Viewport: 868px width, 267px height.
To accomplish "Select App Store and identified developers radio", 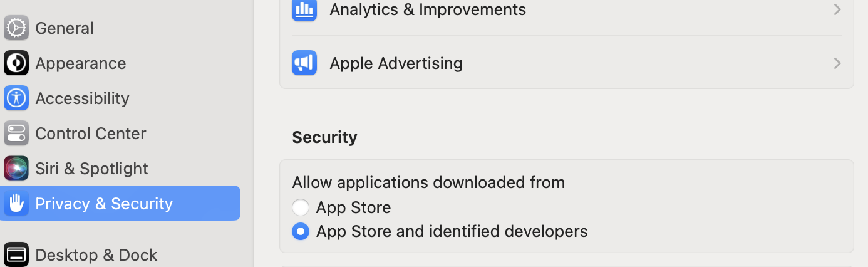I will click(301, 231).
